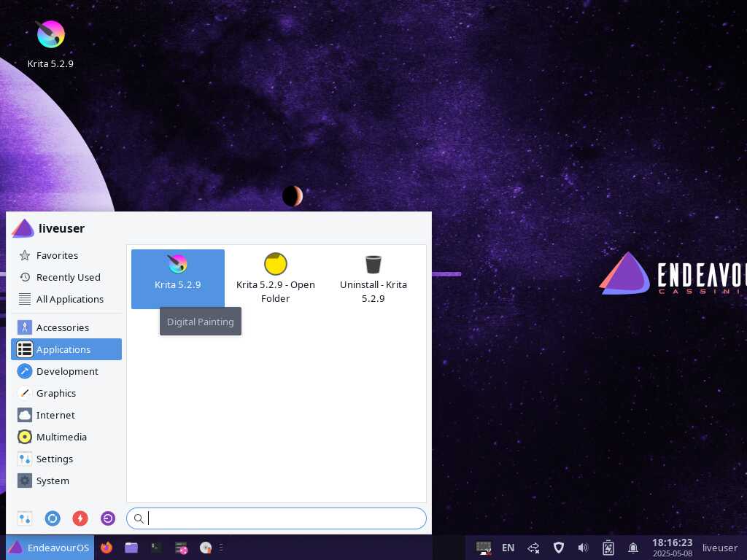Viewport: 747px width, 560px height.
Task: Open Krita 5.2.9 desktop shortcut
Action: 50,44
